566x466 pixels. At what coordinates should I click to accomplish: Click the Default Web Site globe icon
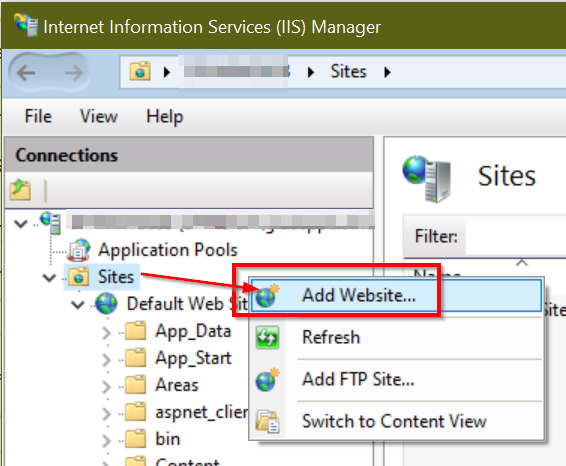(106, 303)
